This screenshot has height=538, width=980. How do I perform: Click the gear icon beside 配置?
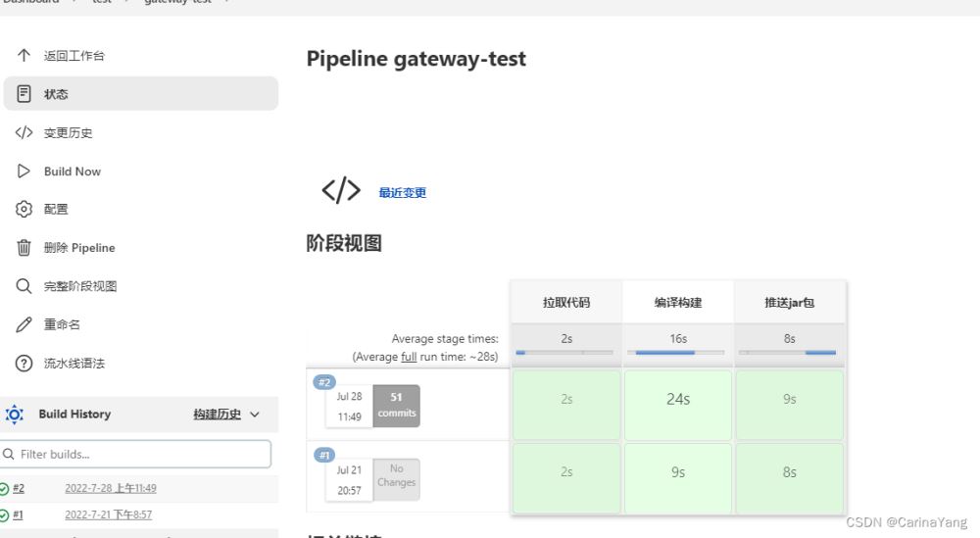point(24,209)
